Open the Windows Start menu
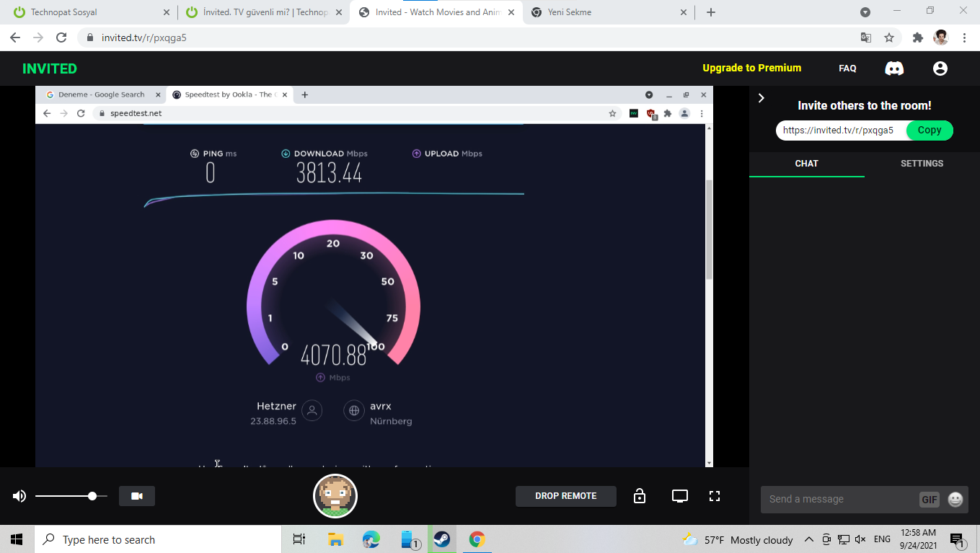The image size is (980, 553). click(x=17, y=539)
